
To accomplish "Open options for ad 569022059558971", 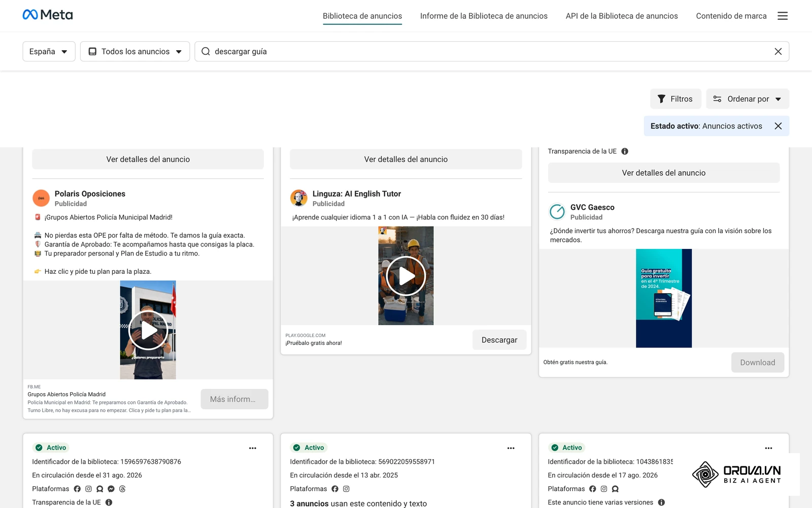I will point(511,448).
